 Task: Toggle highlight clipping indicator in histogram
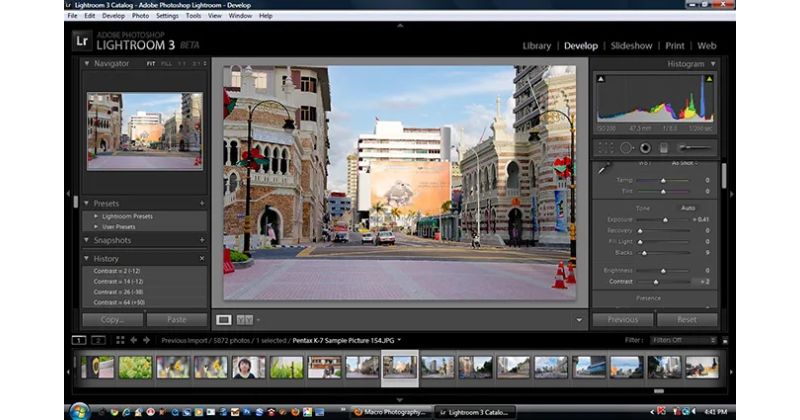click(709, 79)
